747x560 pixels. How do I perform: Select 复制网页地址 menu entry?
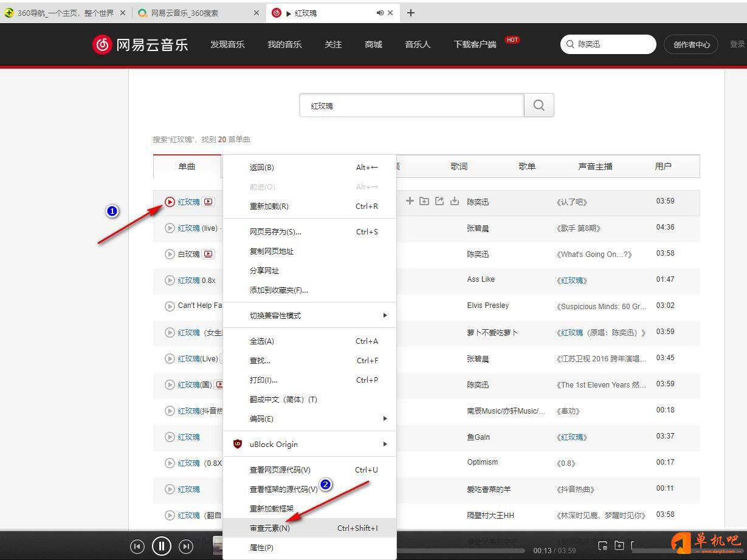(310, 251)
